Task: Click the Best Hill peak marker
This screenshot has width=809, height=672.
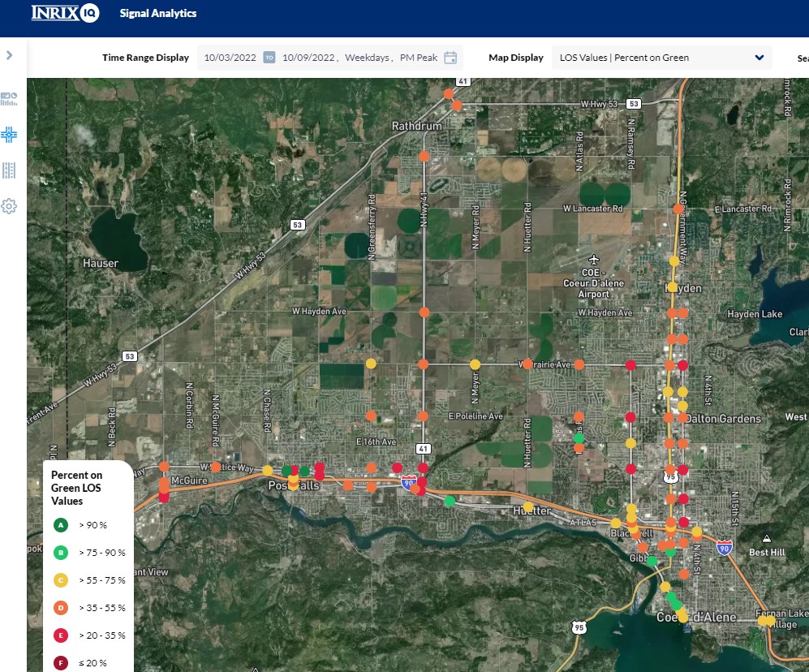Action: point(765,538)
